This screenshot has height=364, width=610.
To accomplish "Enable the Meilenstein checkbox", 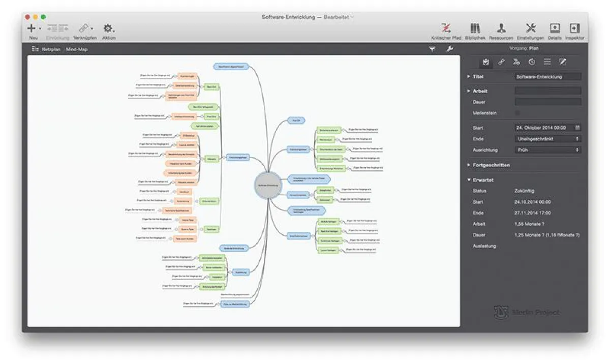I will pyautogui.click(x=516, y=113).
